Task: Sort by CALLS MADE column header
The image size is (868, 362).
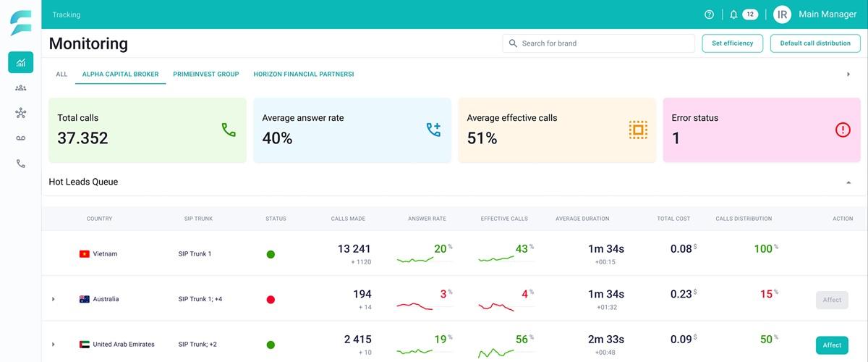Action: [x=348, y=219]
